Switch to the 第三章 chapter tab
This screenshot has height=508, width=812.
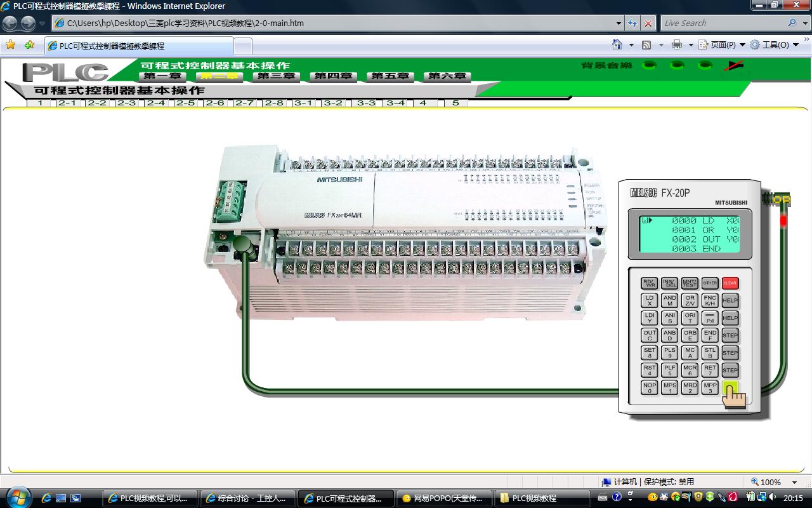pyautogui.click(x=276, y=76)
